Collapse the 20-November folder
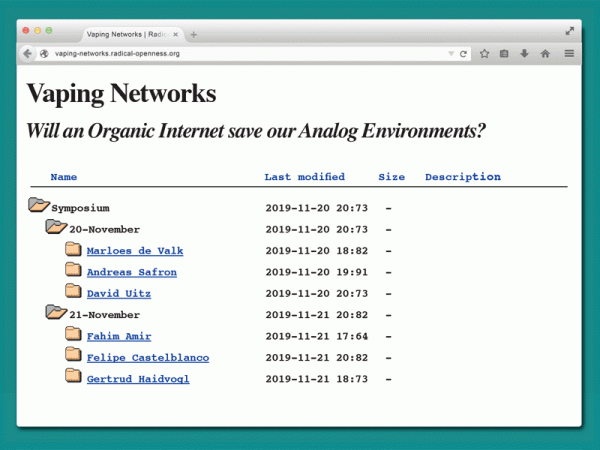Image resolution: width=600 pixels, height=450 pixels. (x=56, y=229)
